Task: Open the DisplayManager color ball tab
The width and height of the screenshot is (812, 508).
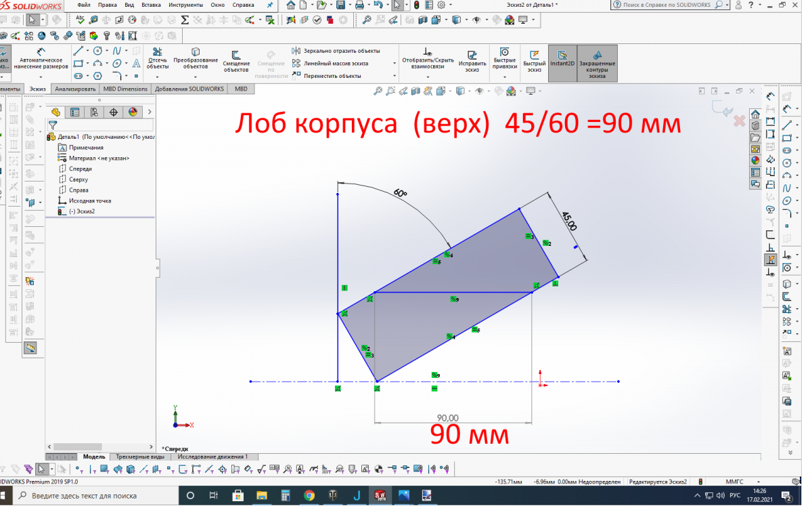Action: (133, 112)
